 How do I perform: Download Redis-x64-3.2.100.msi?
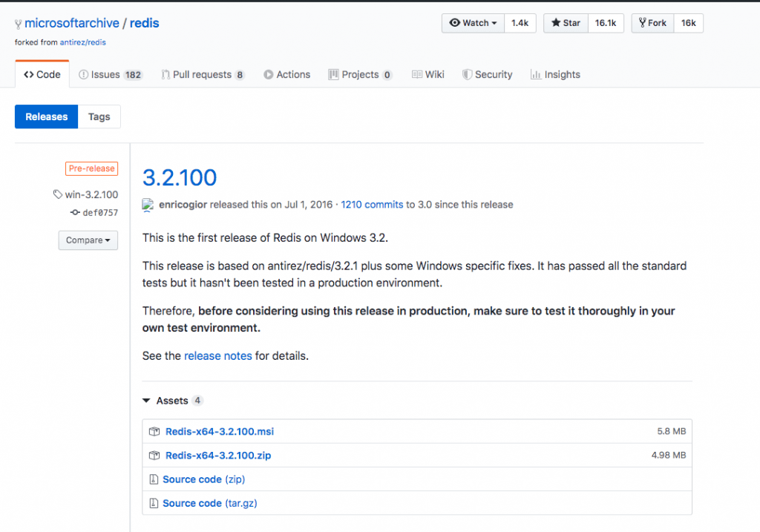(x=220, y=432)
